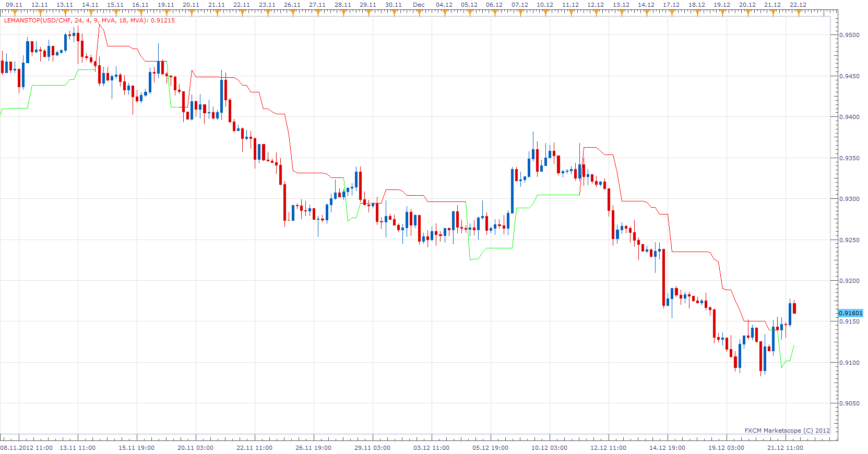Click the orange day marker under 07.12
This screenshot has height=454, width=868.
[x=520, y=13]
